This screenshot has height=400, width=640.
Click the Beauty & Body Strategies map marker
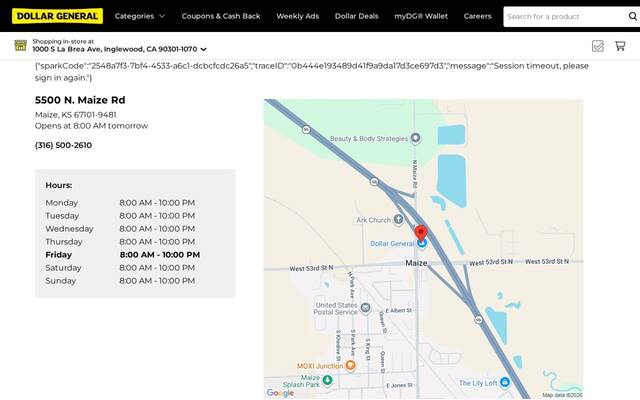pos(416,138)
